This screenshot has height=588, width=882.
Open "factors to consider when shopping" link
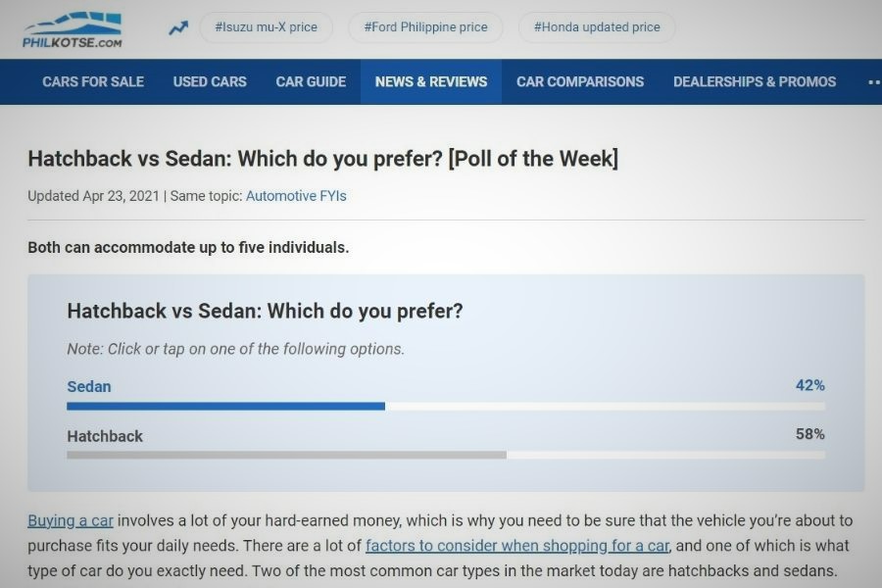point(516,545)
